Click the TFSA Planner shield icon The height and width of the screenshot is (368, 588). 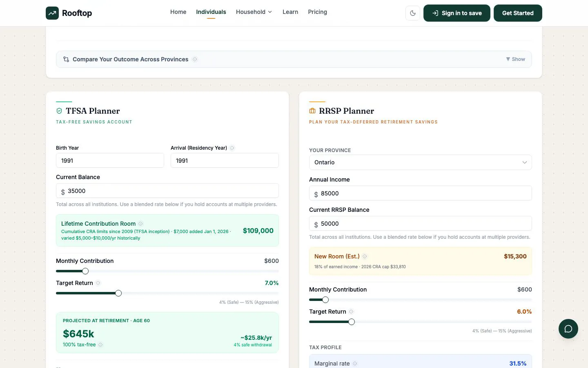(59, 111)
